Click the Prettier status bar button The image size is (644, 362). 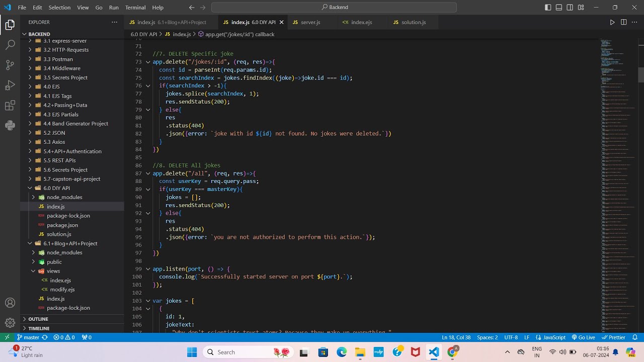pos(613,337)
